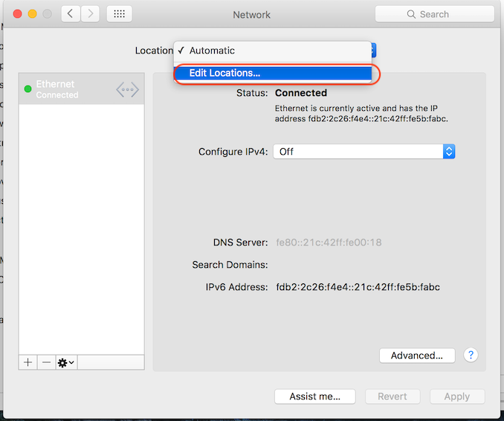504x421 pixels.
Task: Go back with the left chevron button
Action: pyautogui.click(x=71, y=14)
